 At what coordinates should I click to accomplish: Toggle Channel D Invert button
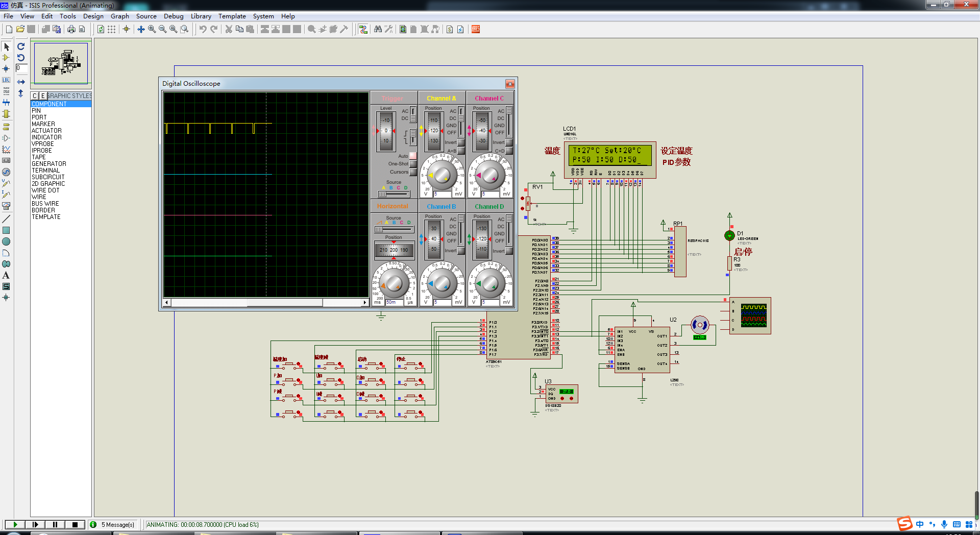tap(509, 251)
